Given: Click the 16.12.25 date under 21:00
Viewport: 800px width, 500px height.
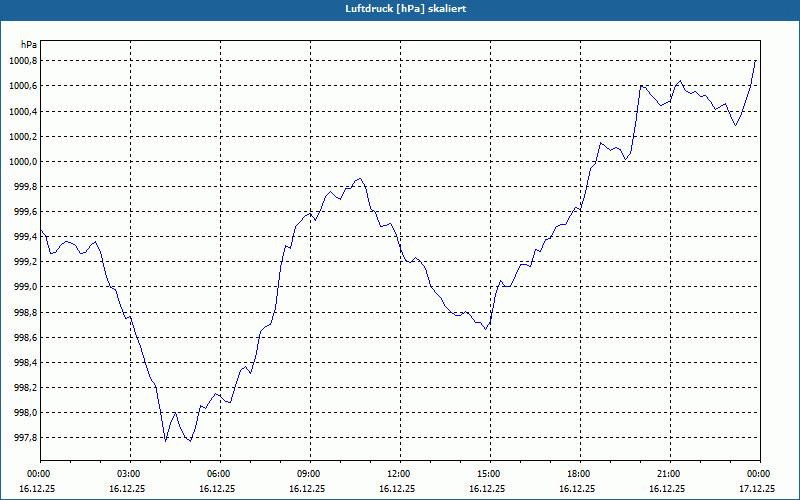Looking at the screenshot, I should (667, 489).
